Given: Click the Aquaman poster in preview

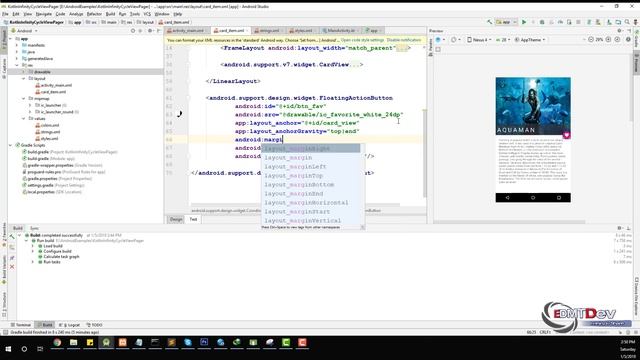Looking at the screenshot, I should pos(533,106).
